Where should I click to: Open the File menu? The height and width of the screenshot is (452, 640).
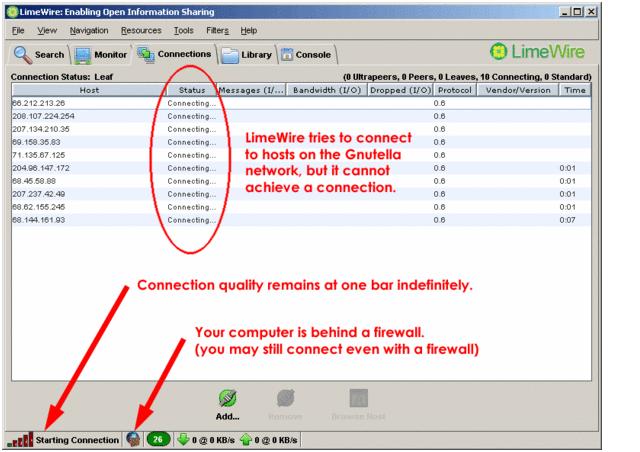click(x=18, y=31)
